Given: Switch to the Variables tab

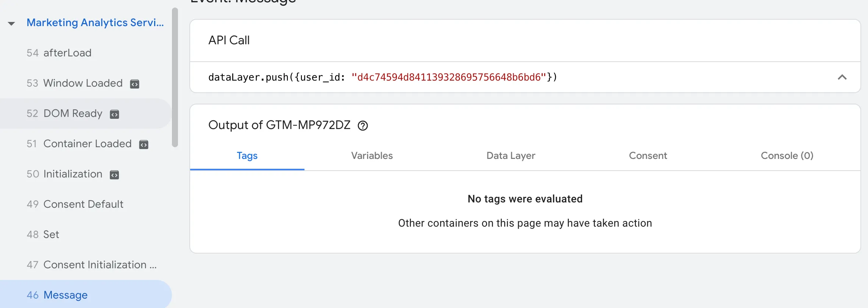Looking at the screenshot, I should [x=372, y=156].
